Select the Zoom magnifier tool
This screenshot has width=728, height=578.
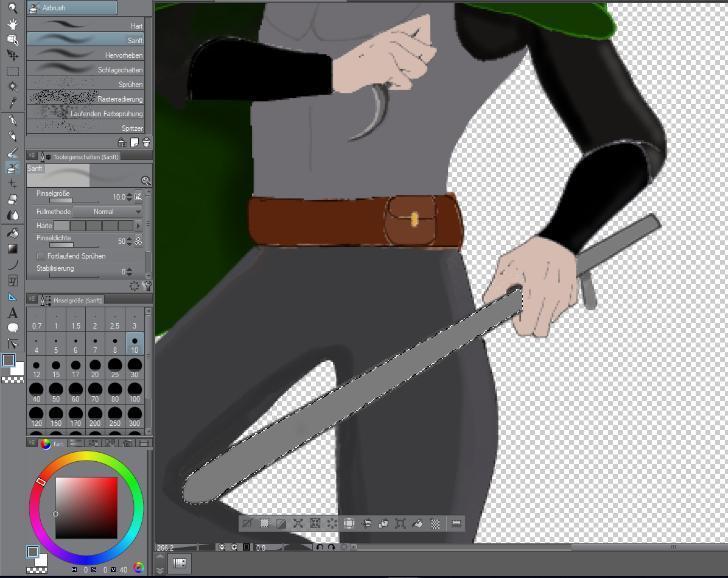(13, 7)
